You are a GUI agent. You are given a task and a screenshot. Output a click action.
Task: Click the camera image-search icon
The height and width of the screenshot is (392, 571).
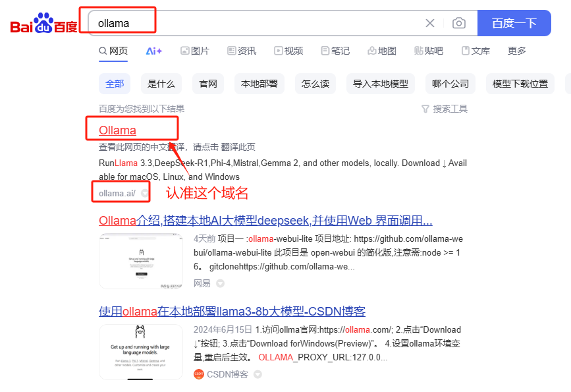pos(459,22)
